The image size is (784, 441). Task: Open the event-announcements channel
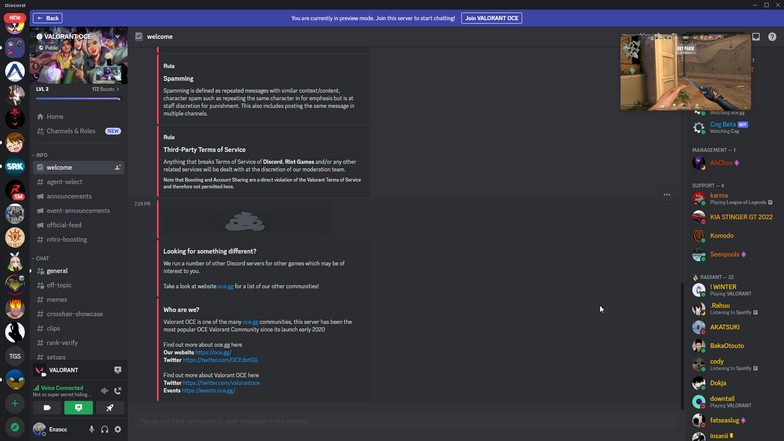[78, 210]
